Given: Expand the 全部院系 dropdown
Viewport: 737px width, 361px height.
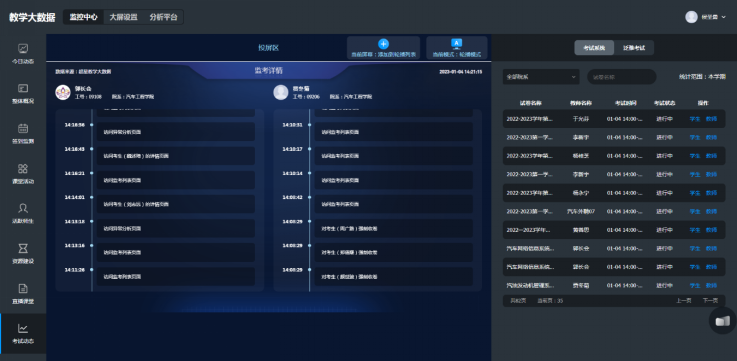Looking at the screenshot, I should click(541, 77).
